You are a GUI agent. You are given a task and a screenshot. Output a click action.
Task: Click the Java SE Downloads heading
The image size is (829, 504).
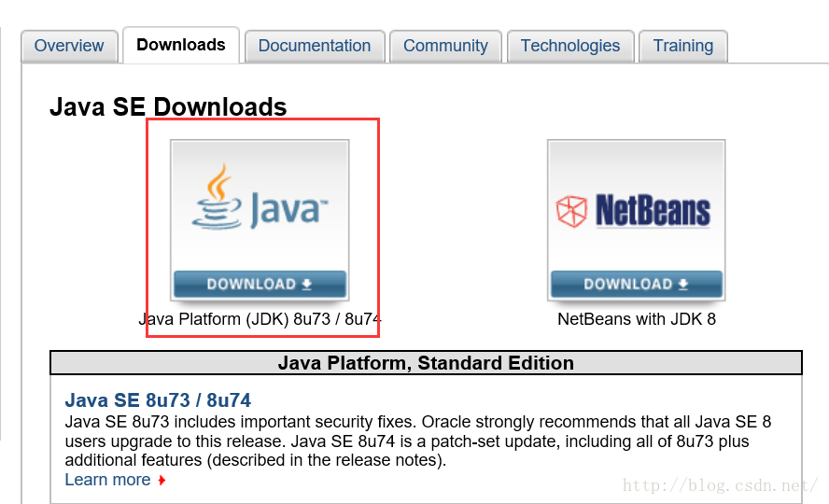click(168, 106)
